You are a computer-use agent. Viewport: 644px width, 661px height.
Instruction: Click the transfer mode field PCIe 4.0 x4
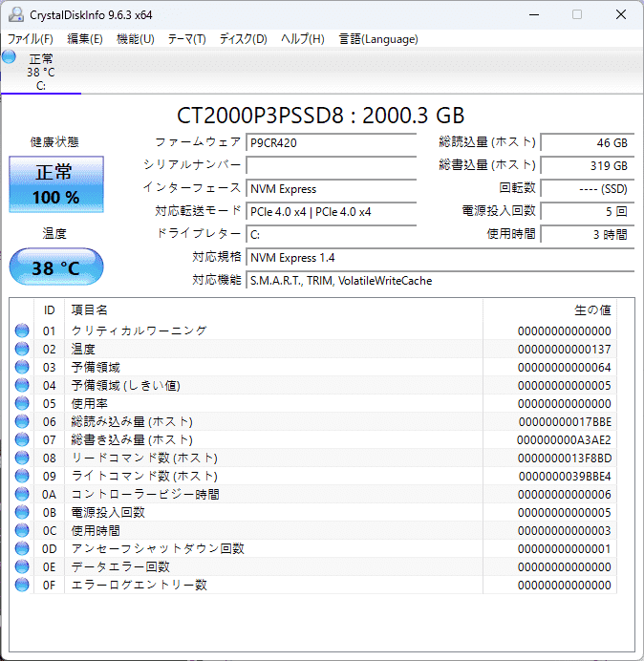pyautogui.click(x=331, y=212)
